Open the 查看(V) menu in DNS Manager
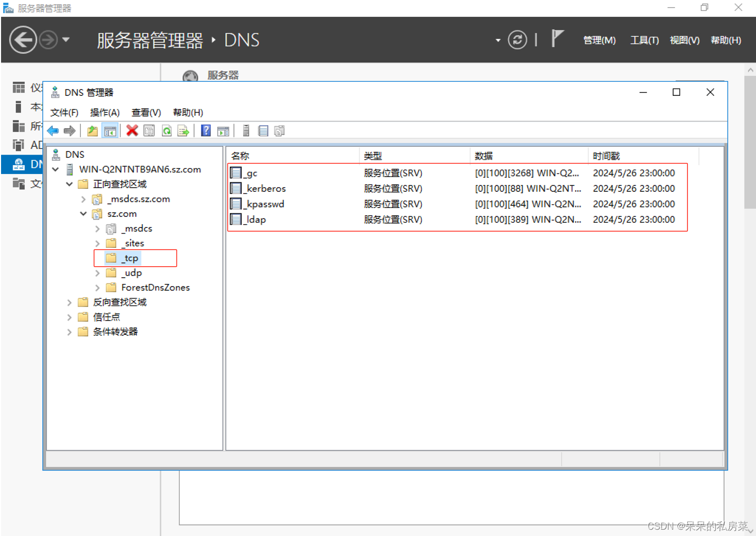The image size is (756, 536). 146,113
